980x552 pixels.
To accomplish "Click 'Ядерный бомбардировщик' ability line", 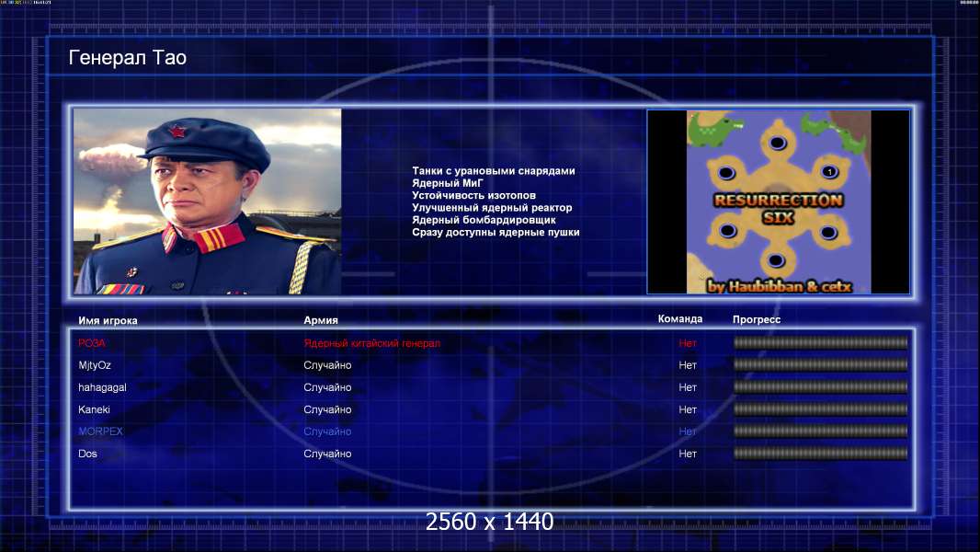I will pos(484,220).
